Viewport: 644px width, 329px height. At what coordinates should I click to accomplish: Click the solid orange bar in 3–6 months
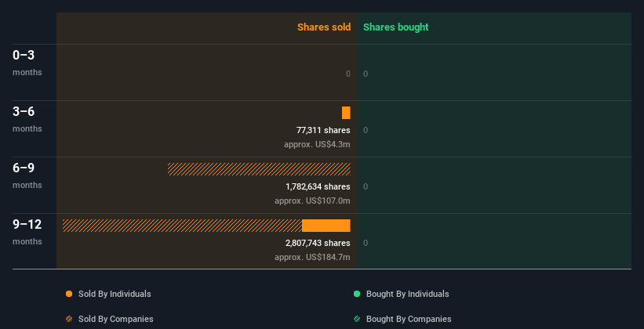click(346, 113)
